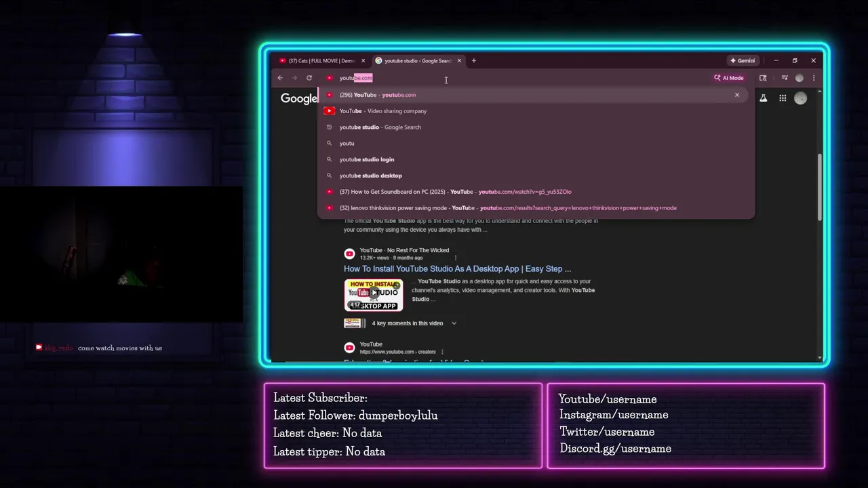Choose the youtube studio login suggestion
Viewport: 868px width, 488px height.
click(x=536, y=159)
